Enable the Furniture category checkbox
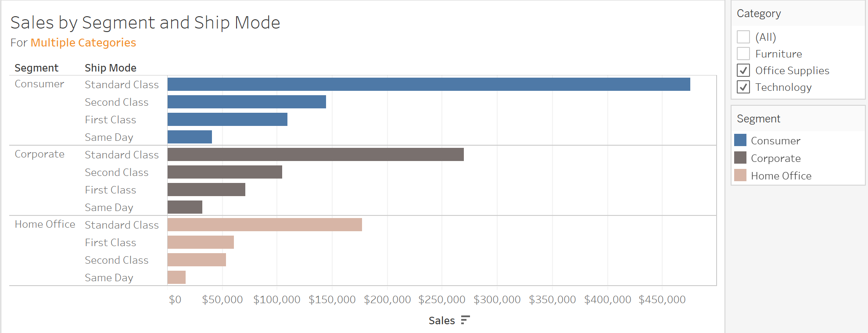Image resolution: width=868 pixels, height=333 pixels. [743, 54]
